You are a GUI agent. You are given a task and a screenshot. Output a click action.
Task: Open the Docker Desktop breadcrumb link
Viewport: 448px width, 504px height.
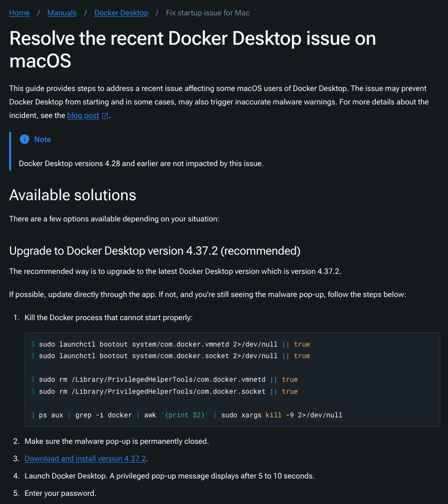pos(121,13)
